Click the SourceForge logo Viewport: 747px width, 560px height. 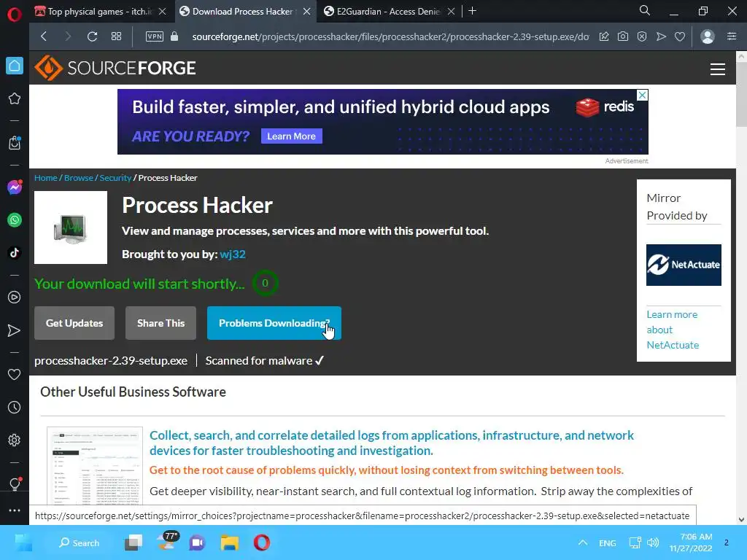115,68
